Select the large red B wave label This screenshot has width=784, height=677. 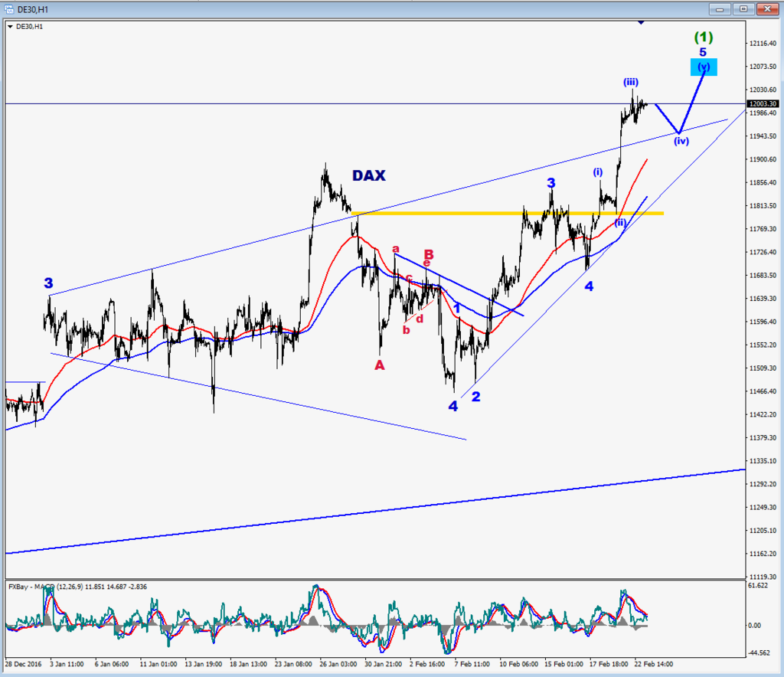point(429,253)
